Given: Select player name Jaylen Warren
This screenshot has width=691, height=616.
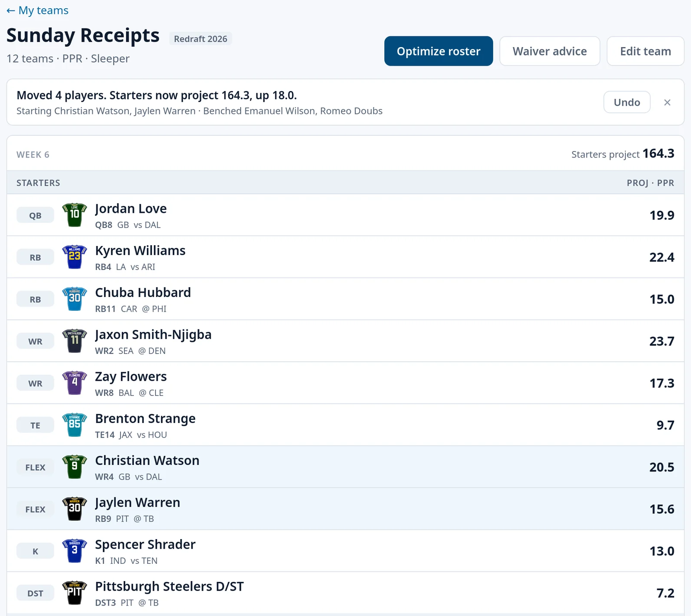Looking at the screenshot, I should click(137, 502).
